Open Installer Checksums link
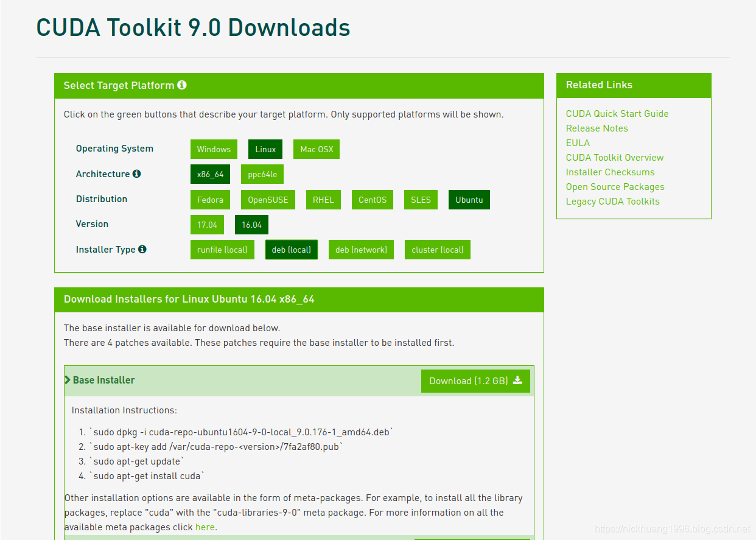 pyautogui.click(x=611, y=172)
